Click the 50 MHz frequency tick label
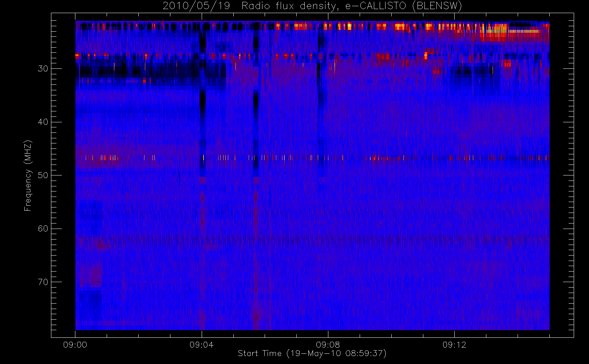Viewport: 589px width, 364px height. tap(43, 175)
